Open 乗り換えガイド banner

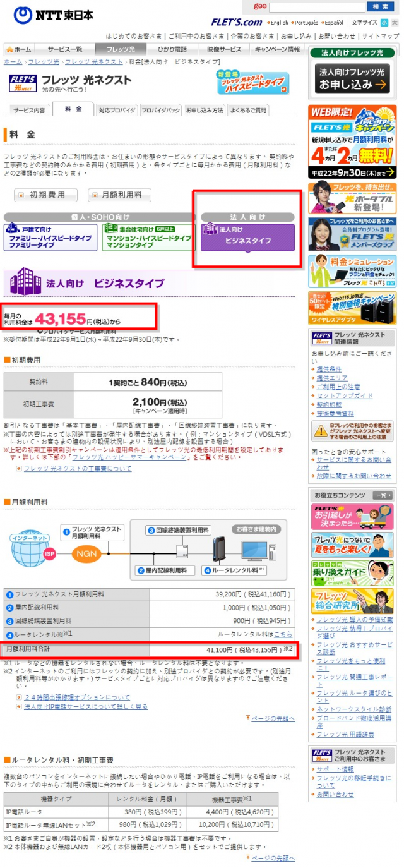click(x=353, y=573)
